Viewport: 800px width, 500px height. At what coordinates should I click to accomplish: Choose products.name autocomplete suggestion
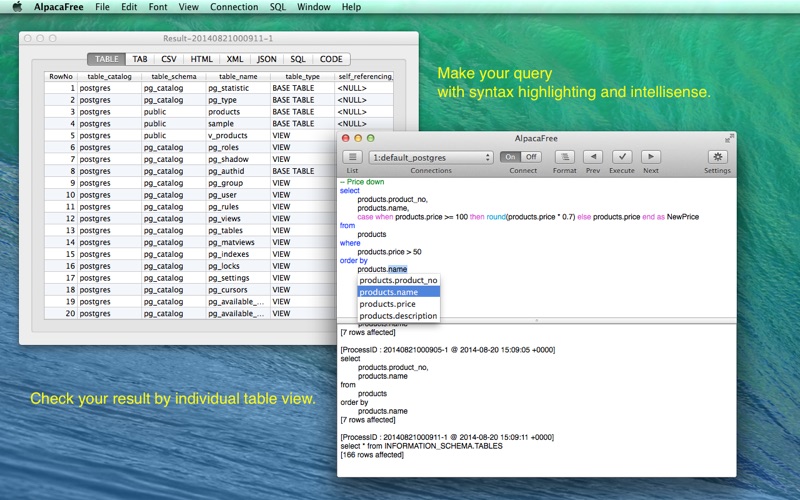[398, 292]
